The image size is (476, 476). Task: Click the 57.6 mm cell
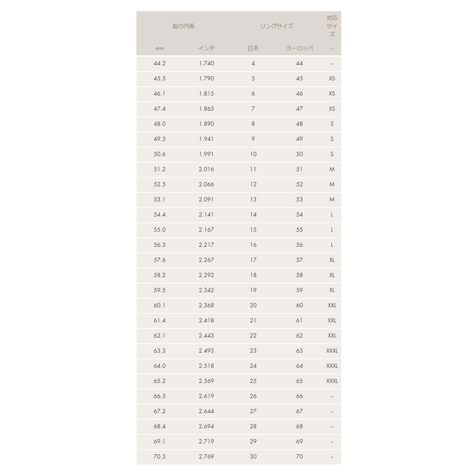(x=159, y=260)
